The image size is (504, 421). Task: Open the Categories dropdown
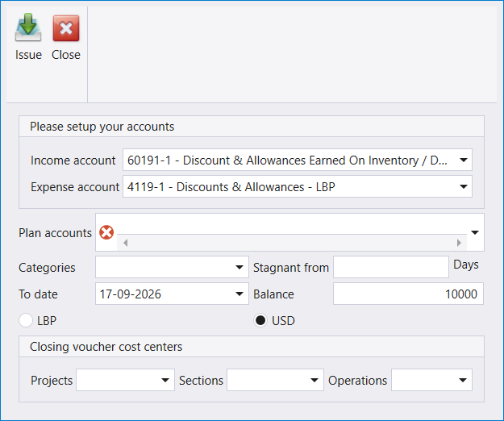point(240,267)
